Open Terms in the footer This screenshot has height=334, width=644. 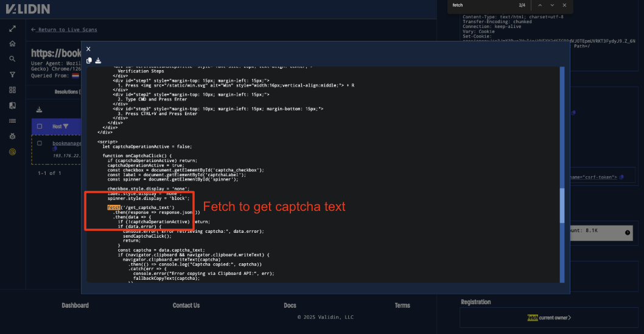click(x=402, y=305)
